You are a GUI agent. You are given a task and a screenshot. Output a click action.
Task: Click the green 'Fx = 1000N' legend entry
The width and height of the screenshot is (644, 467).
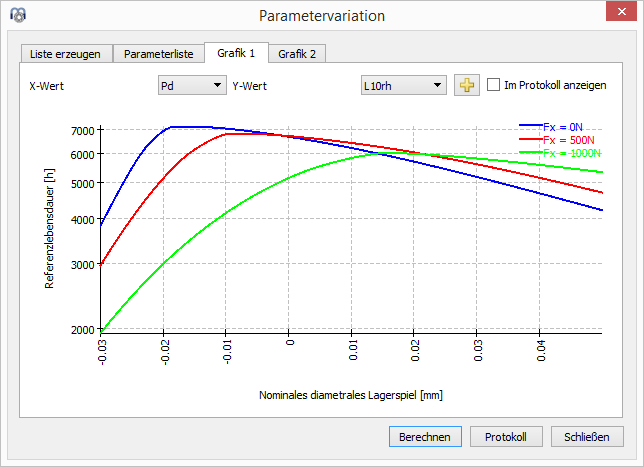[x=560, y=153]
